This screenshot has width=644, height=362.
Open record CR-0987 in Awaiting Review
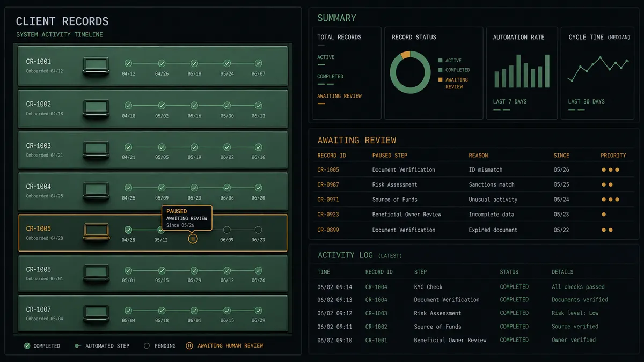pyautogui.click(x=328, y=184)
